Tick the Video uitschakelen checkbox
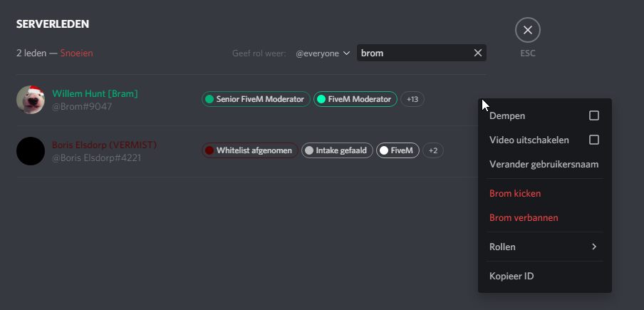 pyautogui.click(x=594, y=140)
